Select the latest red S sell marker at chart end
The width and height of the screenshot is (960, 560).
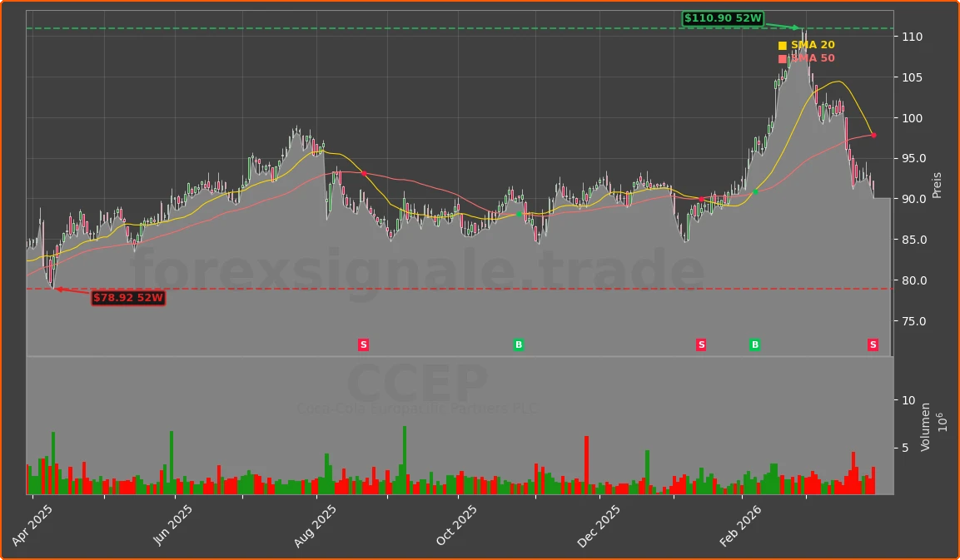point(873,345)
